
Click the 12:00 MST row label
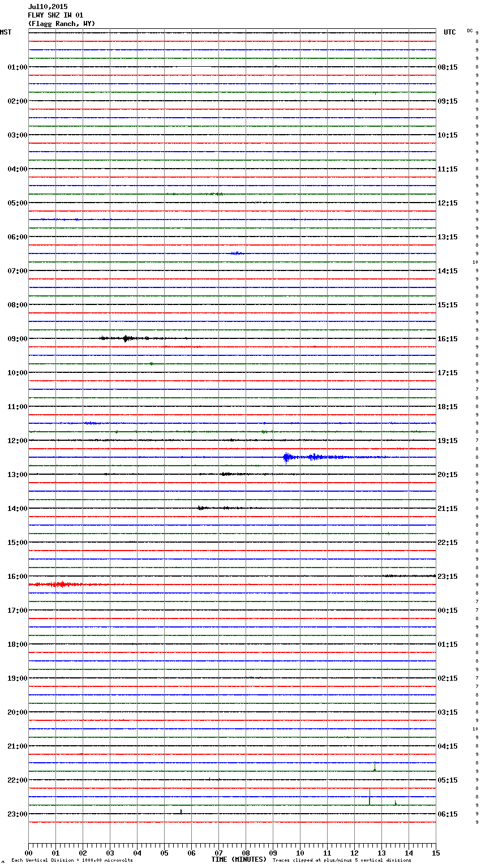click(18, 441)
